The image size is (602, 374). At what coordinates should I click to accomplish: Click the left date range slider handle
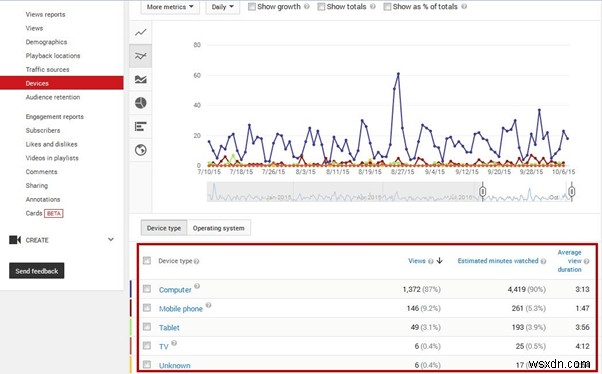click(483, 191)
